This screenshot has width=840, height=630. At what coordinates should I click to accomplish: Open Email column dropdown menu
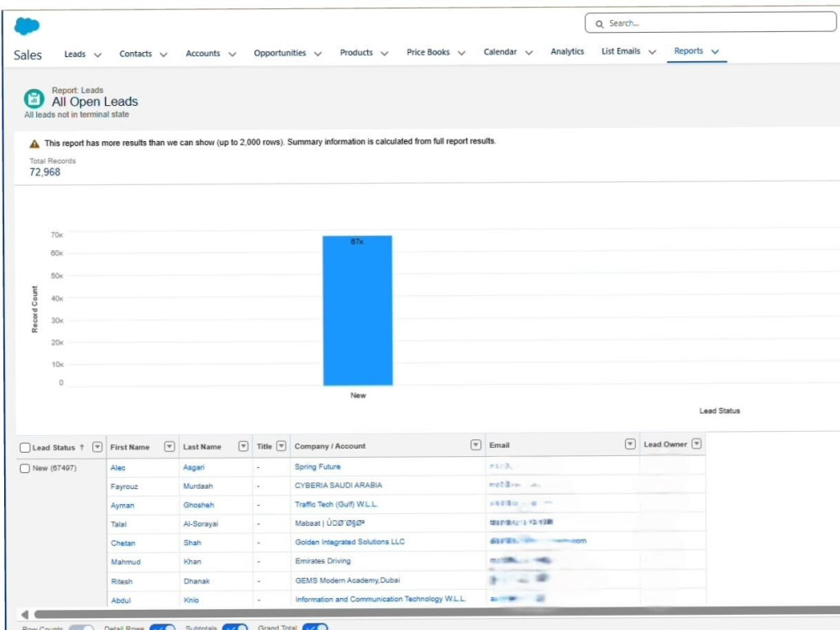pyautogui.click(x=630, y=444)
